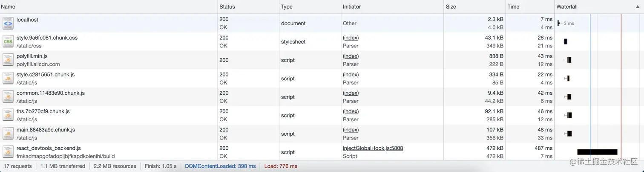Sort requests by the Size column header
The height and width of the screenshot is (172, 644).
451,7
